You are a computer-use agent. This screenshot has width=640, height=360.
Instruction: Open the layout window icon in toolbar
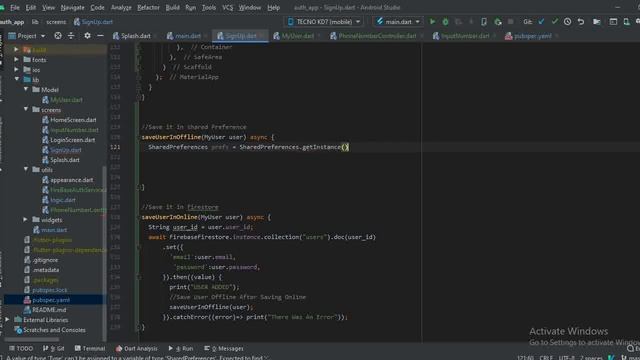coord(613,22)
